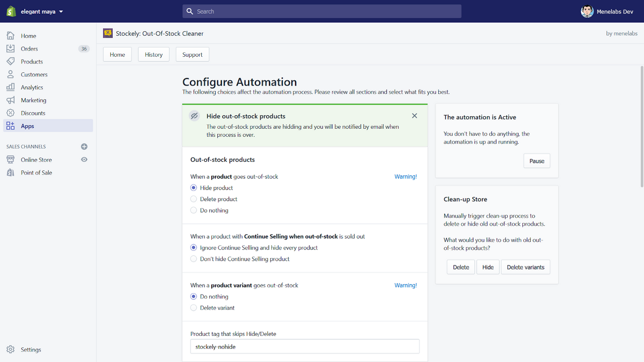Open the Menelabs Dev account menu

click(x=609, y=12)
